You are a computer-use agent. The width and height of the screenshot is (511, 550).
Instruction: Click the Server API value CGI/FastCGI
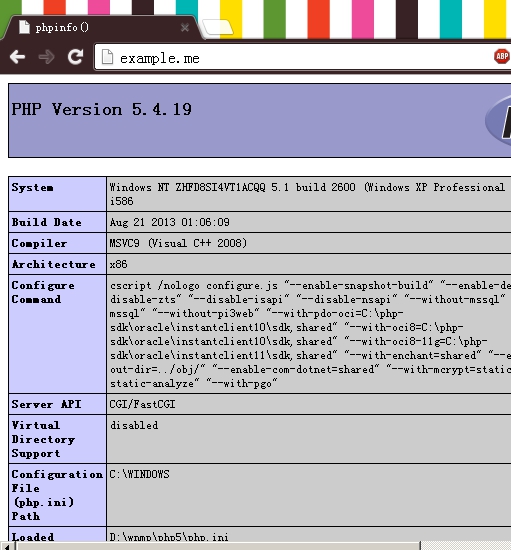(x=142, y=404)
